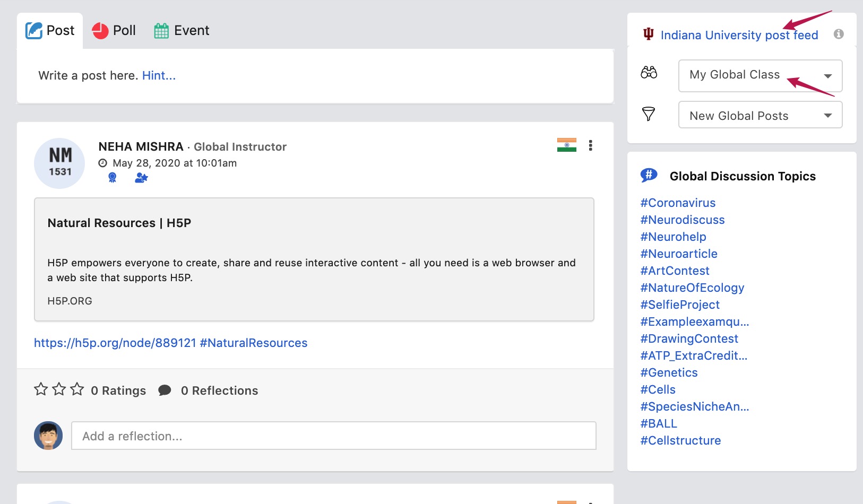Rate the post three stars
Image resolution: width=863 pixels, height=504 pixels.
point(77,389)
